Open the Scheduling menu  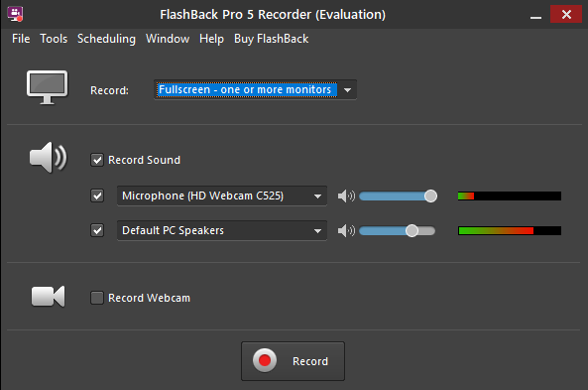click(106, 39)
